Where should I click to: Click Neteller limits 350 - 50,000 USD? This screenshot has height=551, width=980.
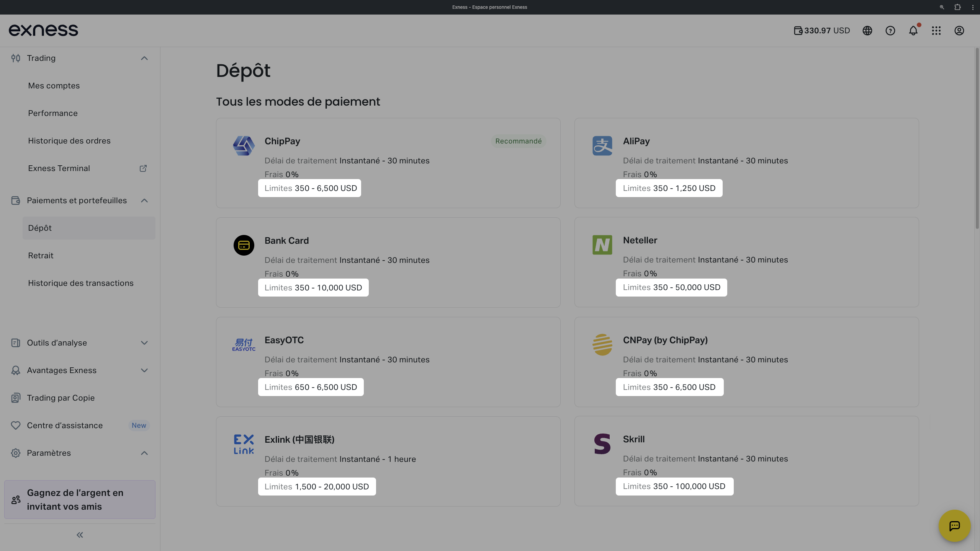tap(671, 287)
